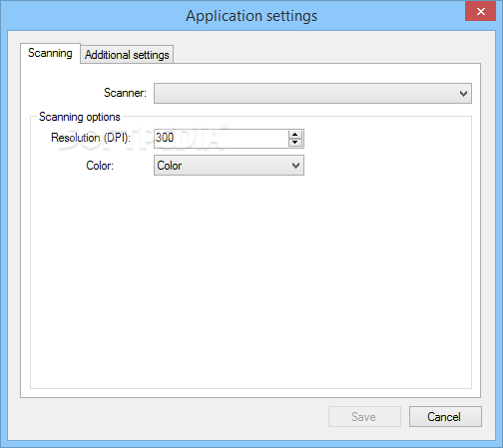Click the Scanner: label
The image size is (503, 448).
[125, 93]
